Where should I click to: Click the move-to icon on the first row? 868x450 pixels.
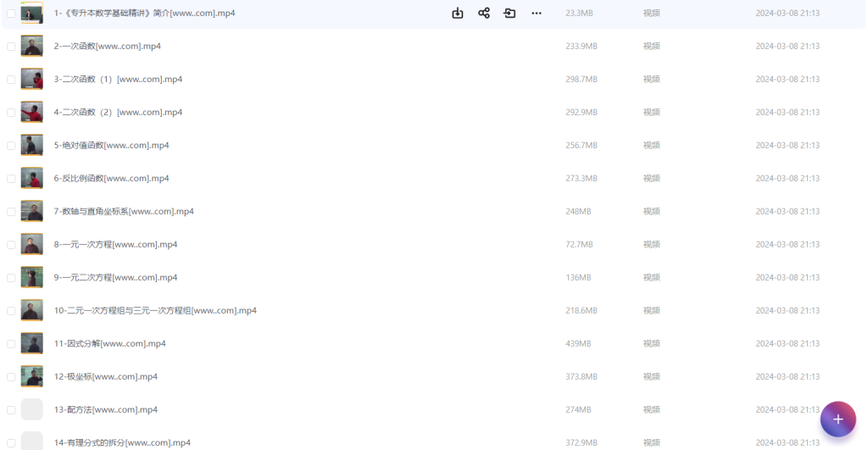click(x=509, y=14)
